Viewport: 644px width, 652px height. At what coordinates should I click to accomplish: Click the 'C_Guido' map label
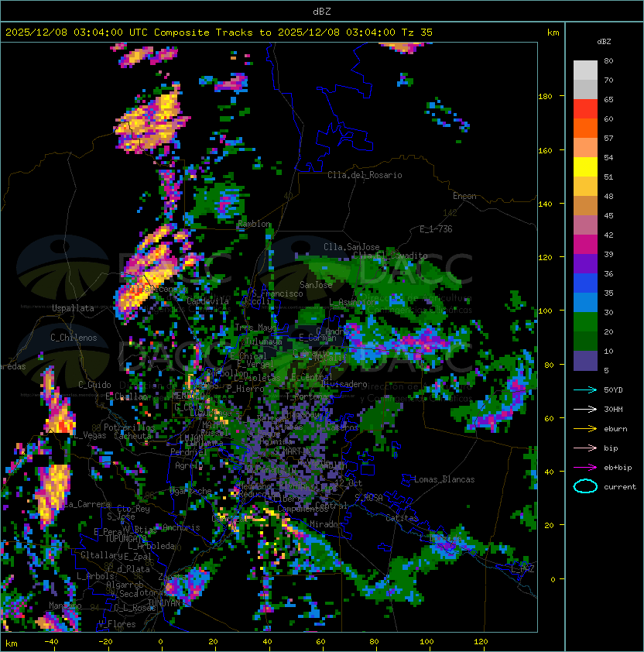tap(94, 385)
